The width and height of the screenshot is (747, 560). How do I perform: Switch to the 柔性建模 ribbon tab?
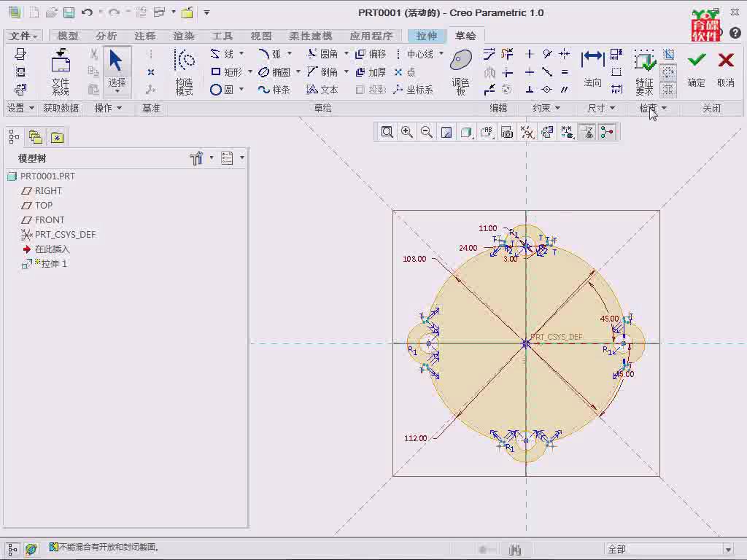(310, 36)
